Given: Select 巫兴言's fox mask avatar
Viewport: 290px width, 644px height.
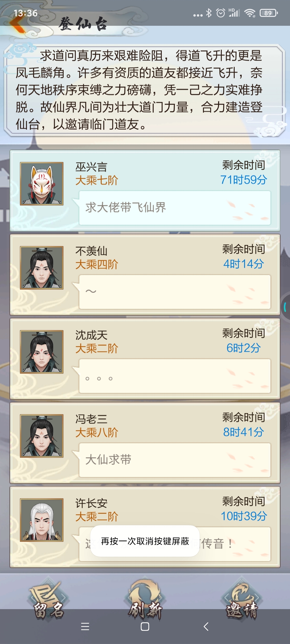Looking at the screenshot, I should 42,184.
